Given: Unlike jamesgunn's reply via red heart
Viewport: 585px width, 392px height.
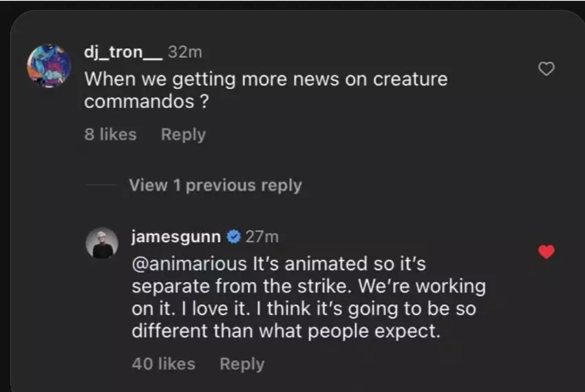Looking at the screenshot, I should click(x=546, y=252).
